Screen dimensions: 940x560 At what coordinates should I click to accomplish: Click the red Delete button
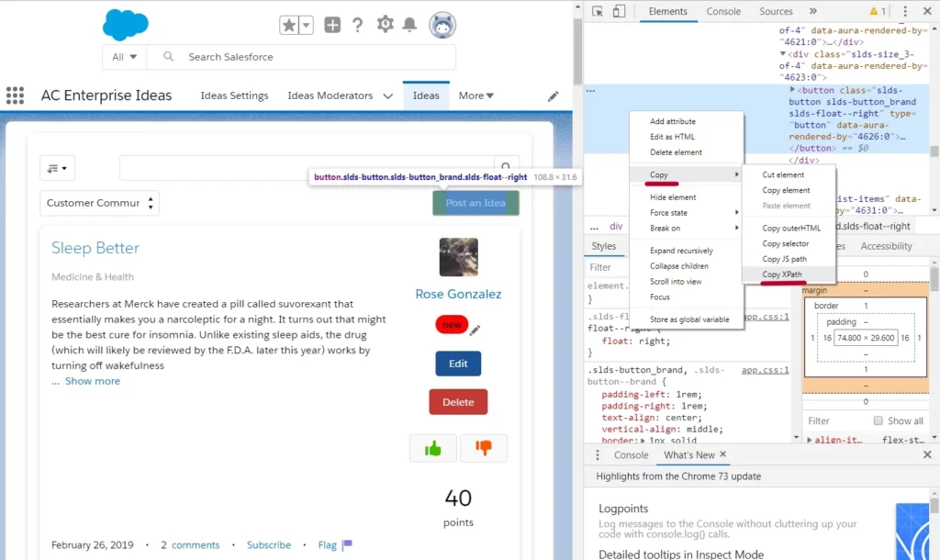click(x=458, y=402)
